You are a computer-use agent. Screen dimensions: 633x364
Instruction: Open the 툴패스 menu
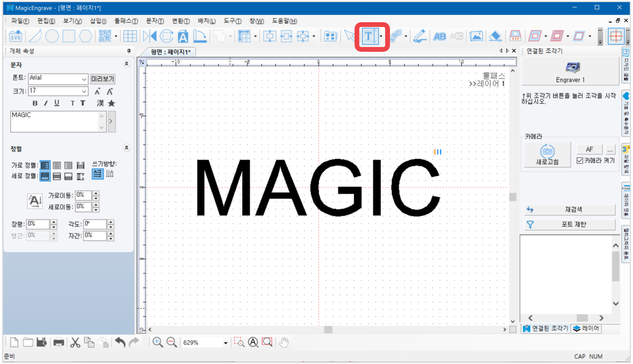click(126, 21)
